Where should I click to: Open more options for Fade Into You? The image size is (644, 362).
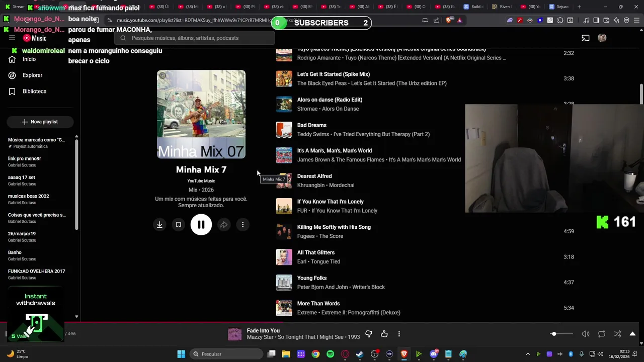pos(399,334)
